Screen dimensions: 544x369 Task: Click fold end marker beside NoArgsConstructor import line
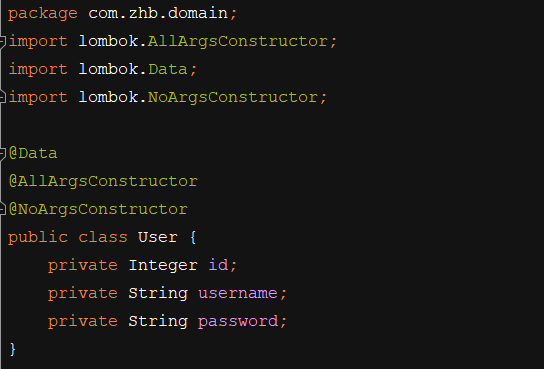click(2, 97)
